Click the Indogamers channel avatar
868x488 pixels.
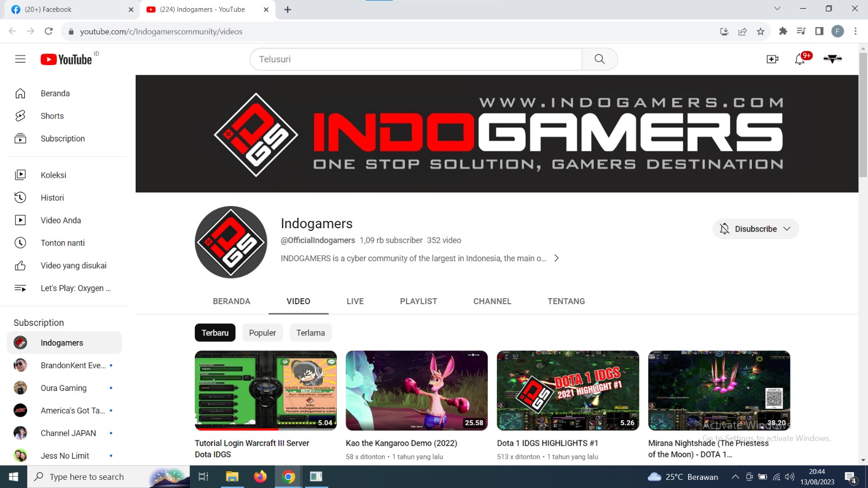[231, 242]
